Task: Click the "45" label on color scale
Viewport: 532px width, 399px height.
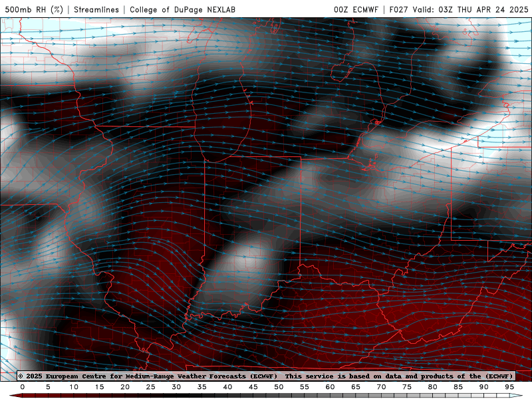Action: (x=253, y=387)
